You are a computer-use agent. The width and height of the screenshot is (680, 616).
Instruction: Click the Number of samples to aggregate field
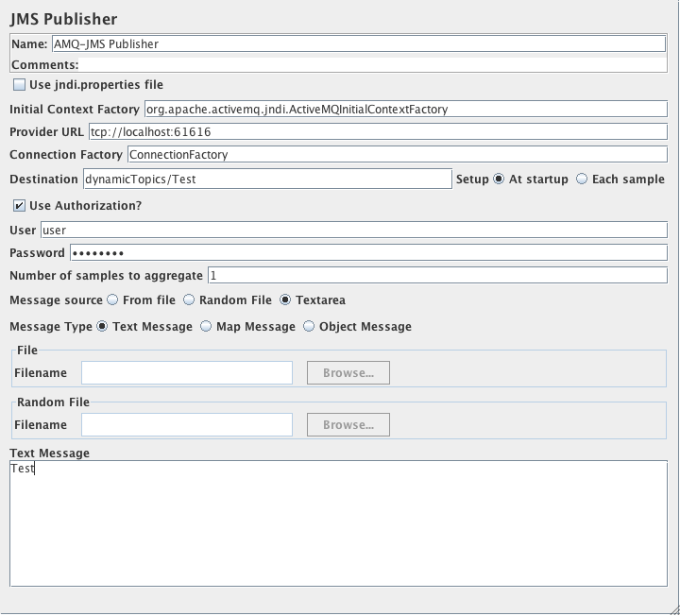pos(436,276)
